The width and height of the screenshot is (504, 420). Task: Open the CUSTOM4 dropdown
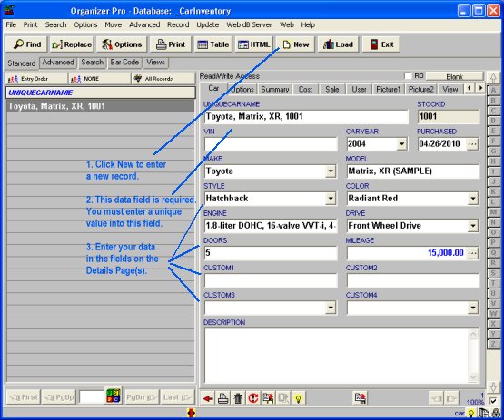click(473, 308)
